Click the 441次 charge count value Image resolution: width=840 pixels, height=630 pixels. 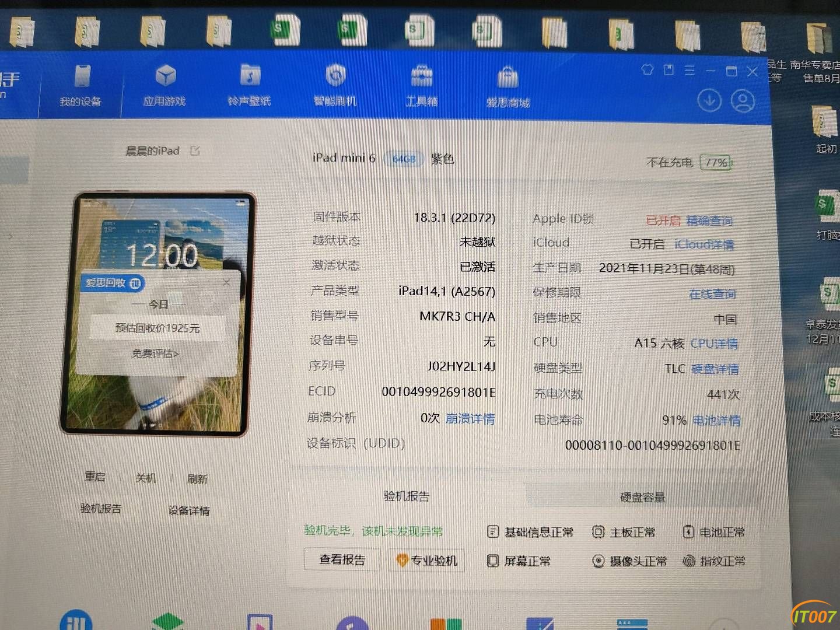tap(723, 394)
